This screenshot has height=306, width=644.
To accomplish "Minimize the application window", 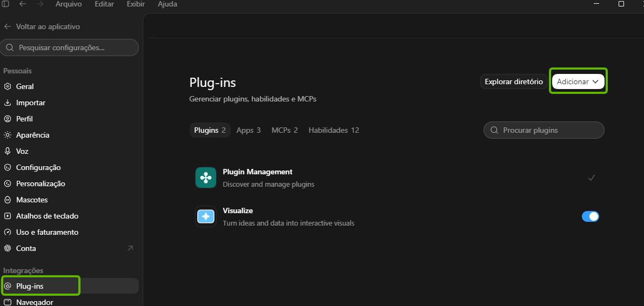I will tap(597, 4).
